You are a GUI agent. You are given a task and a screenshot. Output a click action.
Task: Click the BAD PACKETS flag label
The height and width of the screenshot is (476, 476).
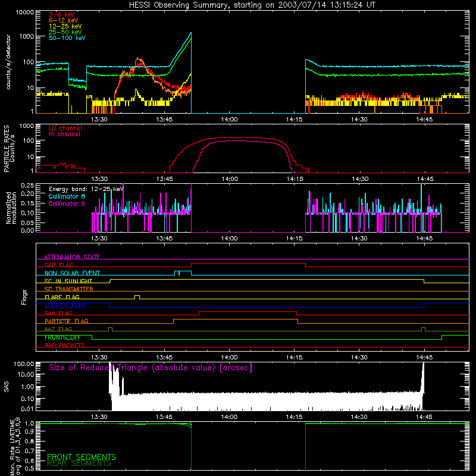coord(65,345)
